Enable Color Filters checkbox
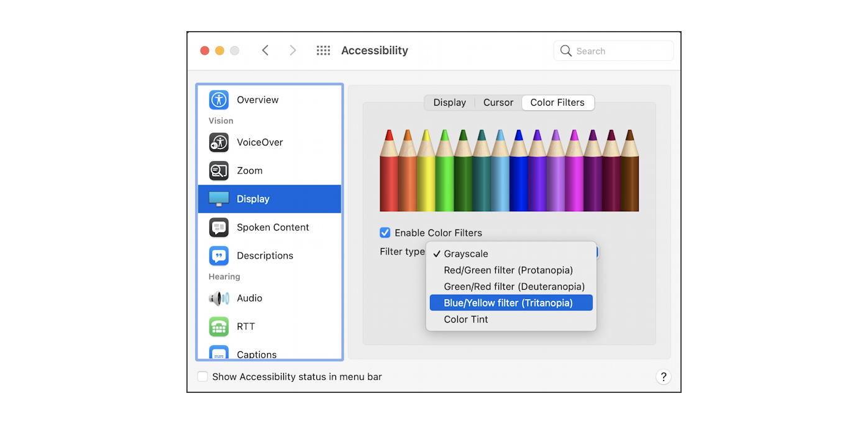This screenshot has width=868, height=424. point(385,233)
